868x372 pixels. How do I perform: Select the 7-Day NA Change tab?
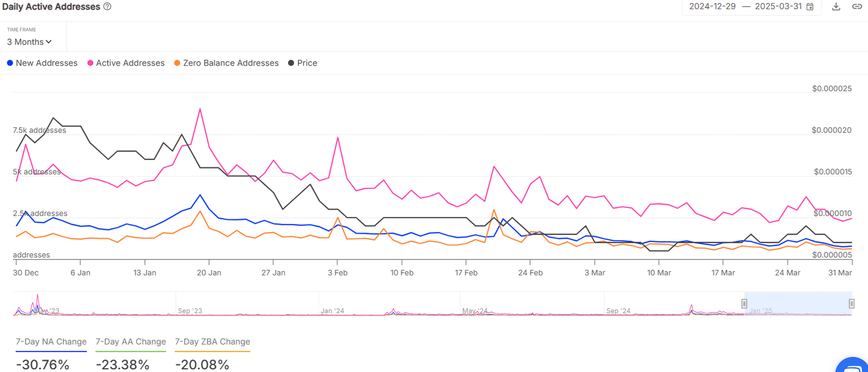click(x=51, y=342)
